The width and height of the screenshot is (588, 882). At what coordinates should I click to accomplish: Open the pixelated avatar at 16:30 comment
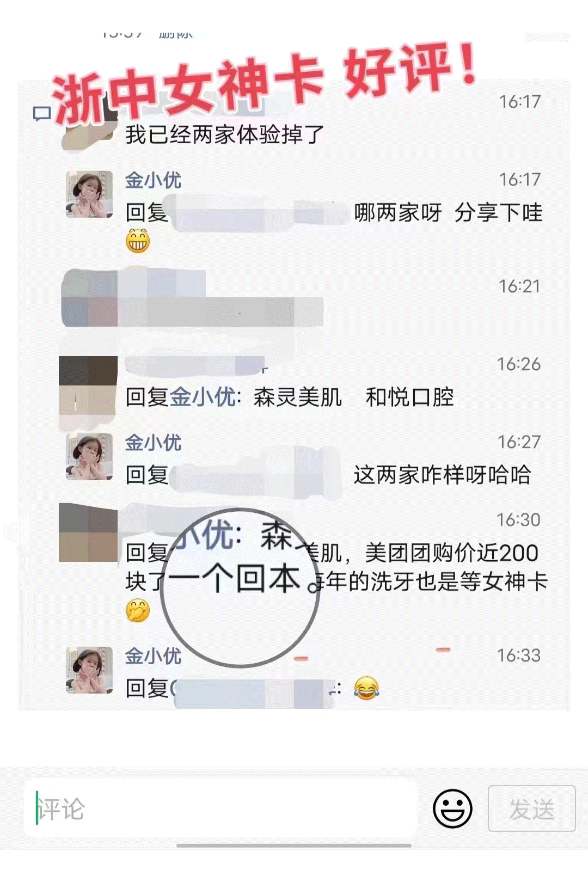88,532
